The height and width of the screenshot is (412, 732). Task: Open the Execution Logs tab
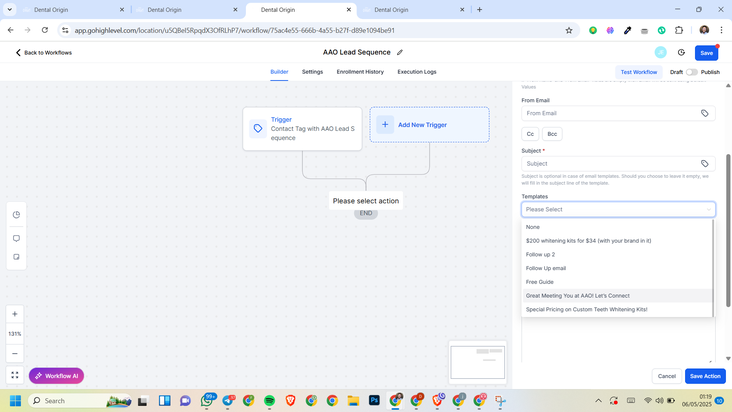pyautogui.click(x=416, y=72)
